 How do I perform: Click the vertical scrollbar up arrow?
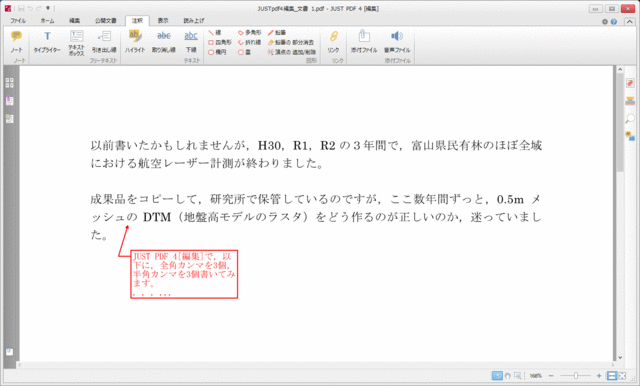coord(620,70)
